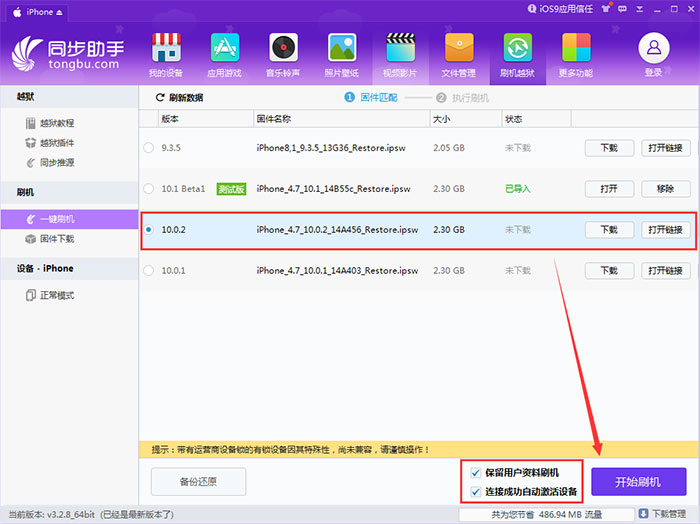
Task: Select 一键刷机 one-click flash item
Action: pyautogui.click(x=70, y=219)
